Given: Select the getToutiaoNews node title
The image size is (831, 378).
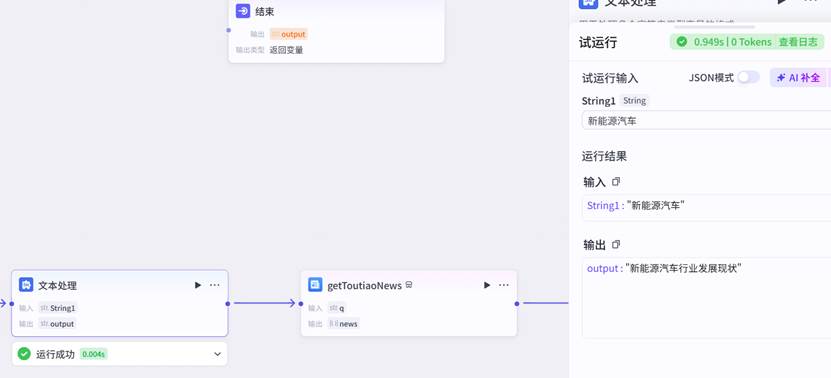Looking at the screenshot, I should [x=365, y=286].
